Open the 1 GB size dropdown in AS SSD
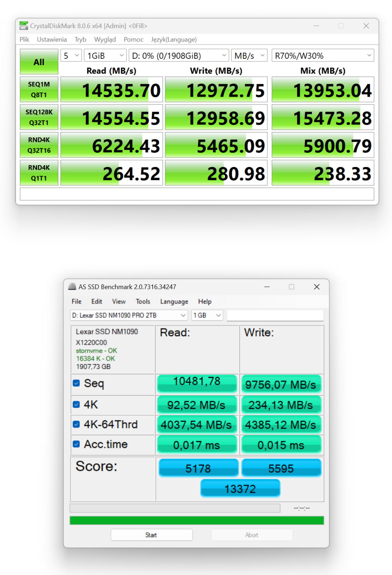This screenshot has width=392, height=575. (206, 315)
